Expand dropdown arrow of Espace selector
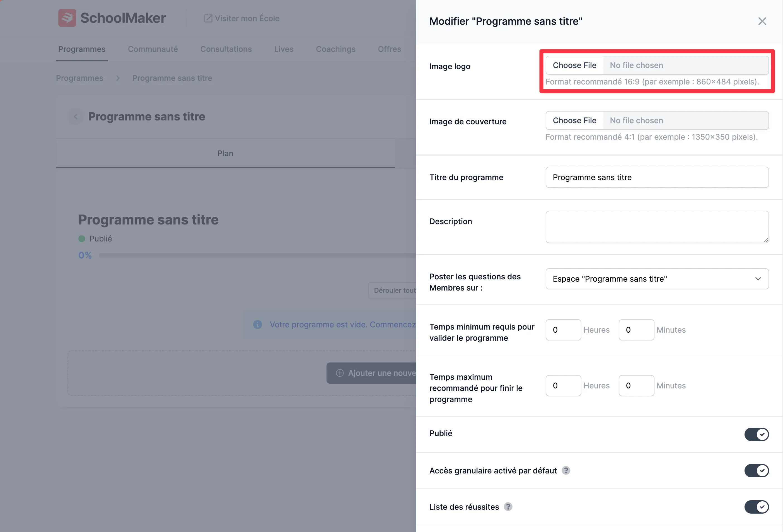Viewport: 783px width, 532px height. coord(758,279)
